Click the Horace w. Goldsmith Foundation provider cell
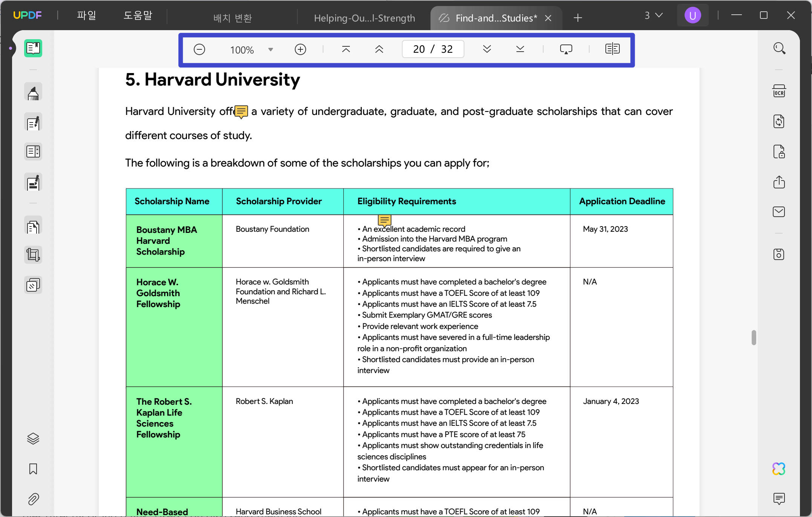812x517 pixels. [283, 327]
